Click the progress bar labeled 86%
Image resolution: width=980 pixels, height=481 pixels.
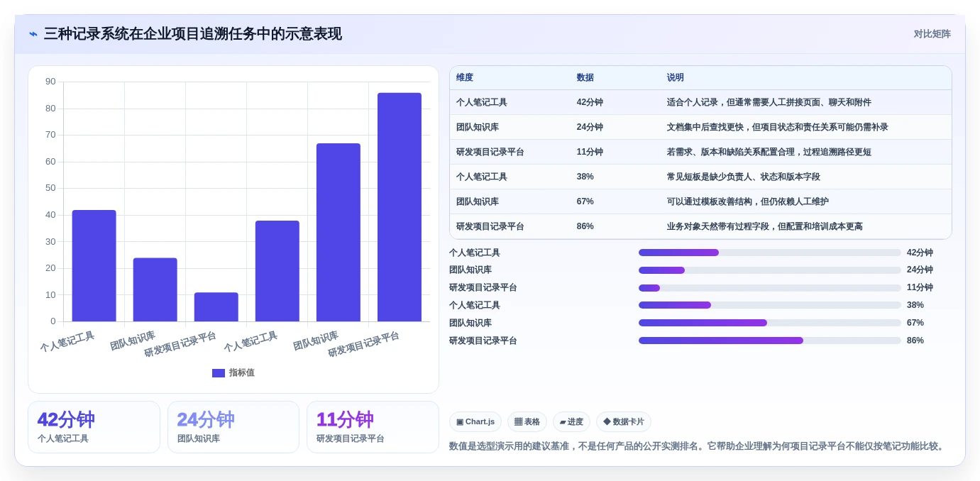point(770,341)
